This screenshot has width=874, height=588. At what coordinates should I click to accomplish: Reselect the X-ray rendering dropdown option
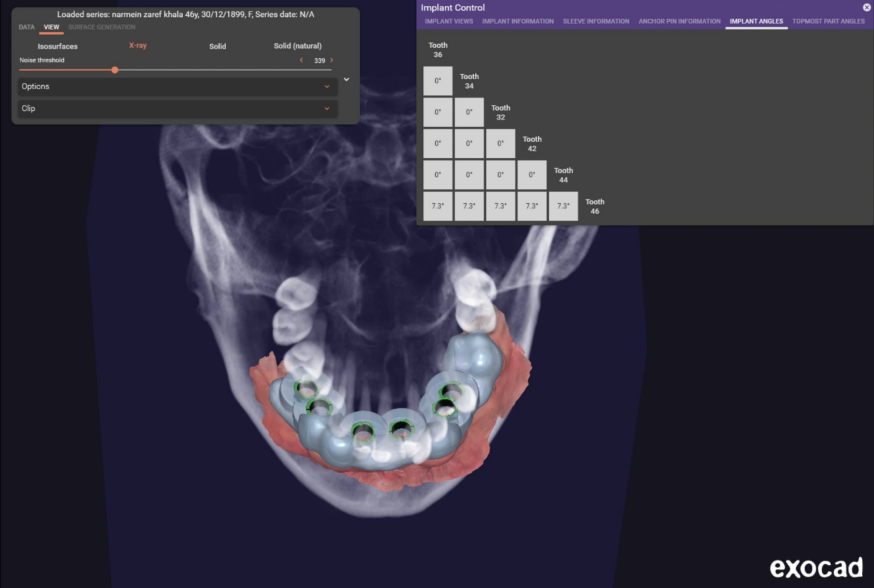138,45
